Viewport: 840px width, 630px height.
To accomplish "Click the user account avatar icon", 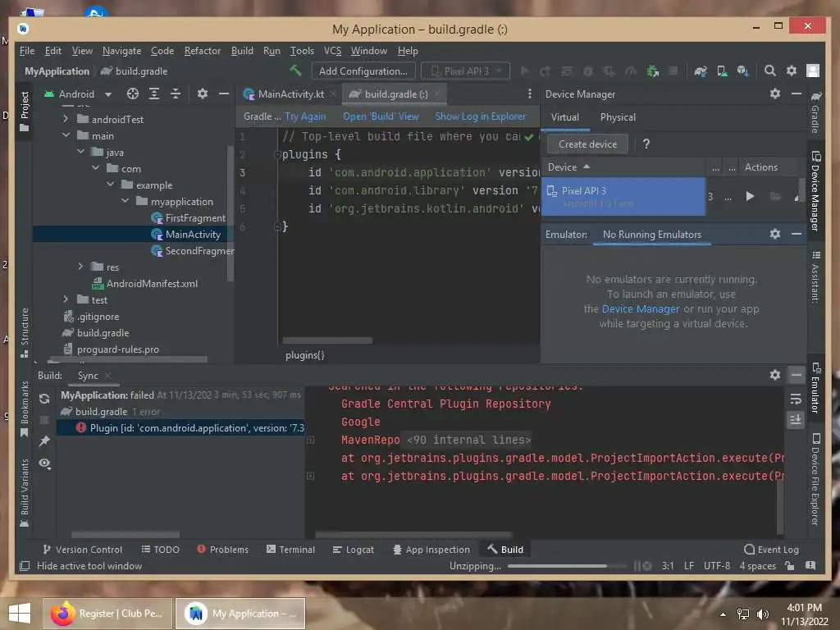I will pyautogui.click(x=813, y=71).
